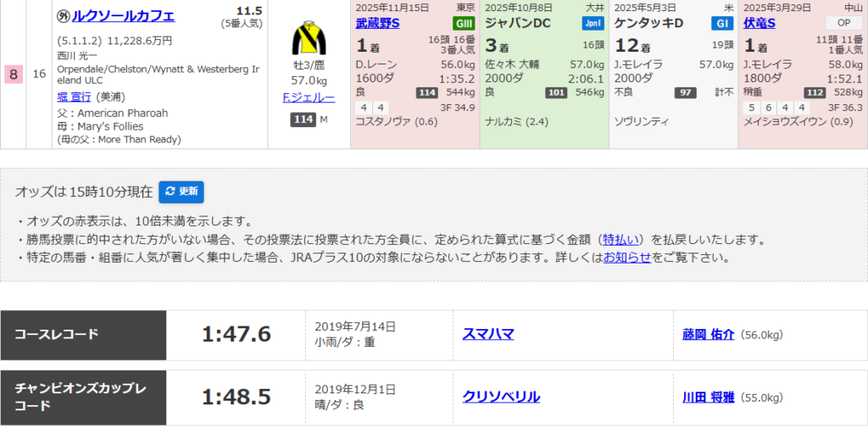Open the 伏竜S race result link
Image resolution: width=868 pixels, height=434 pixels.
click(759, 23)
